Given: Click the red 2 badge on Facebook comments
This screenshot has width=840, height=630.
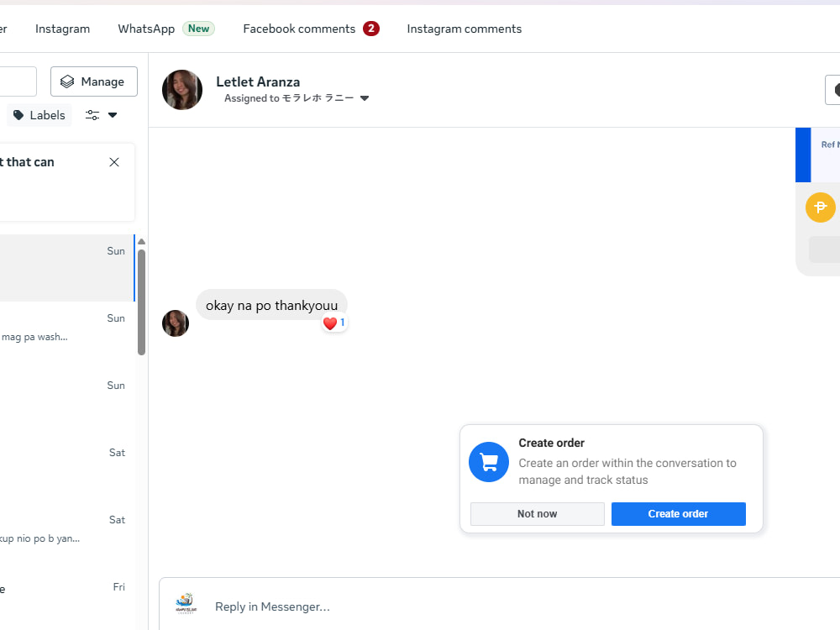Looking at the screenshot, I should tap(370, 29).
